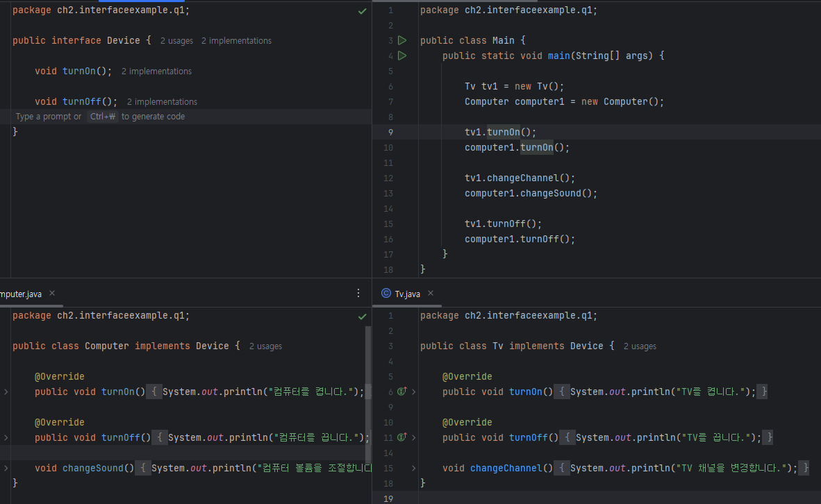Select the Tv.java editor tab
This screenshot has width=821, height=504.
[407, 294]
